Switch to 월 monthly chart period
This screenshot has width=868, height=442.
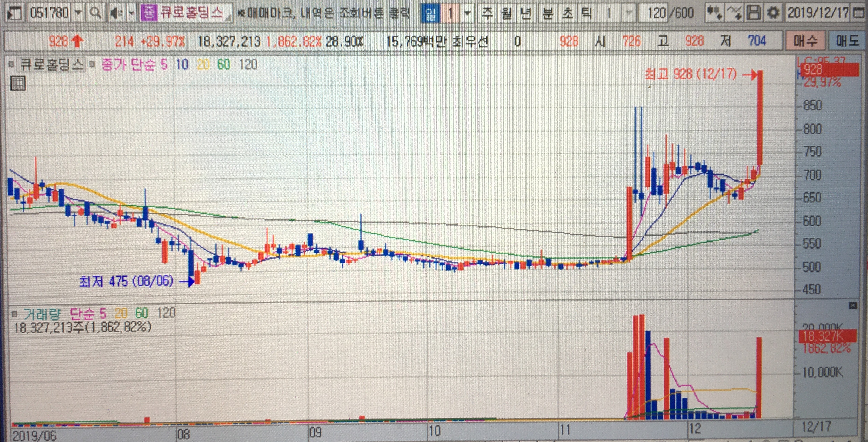coord(507,13)
